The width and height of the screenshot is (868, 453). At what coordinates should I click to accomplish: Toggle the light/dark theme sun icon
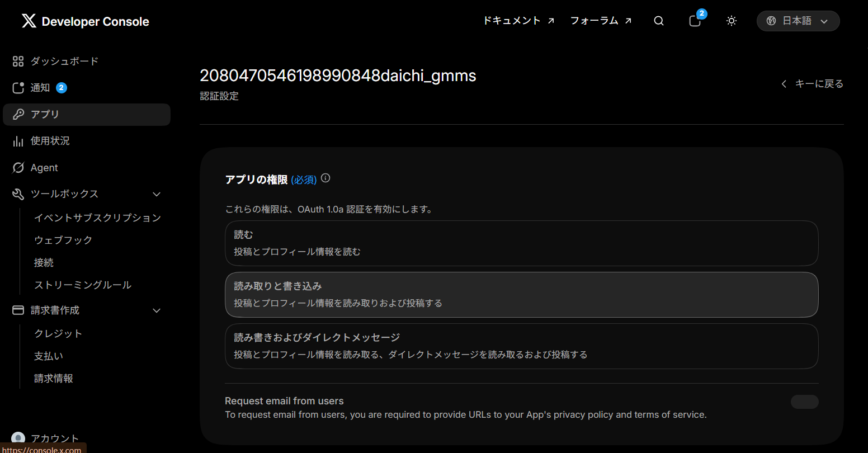(731, 21)
